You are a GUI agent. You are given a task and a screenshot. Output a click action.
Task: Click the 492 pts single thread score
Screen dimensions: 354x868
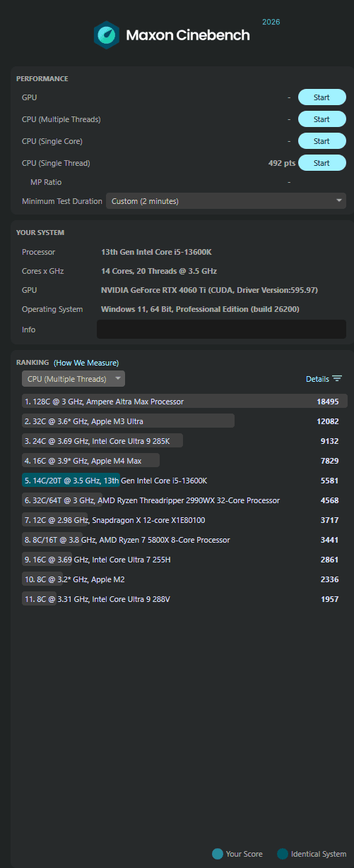click(282, 163)
